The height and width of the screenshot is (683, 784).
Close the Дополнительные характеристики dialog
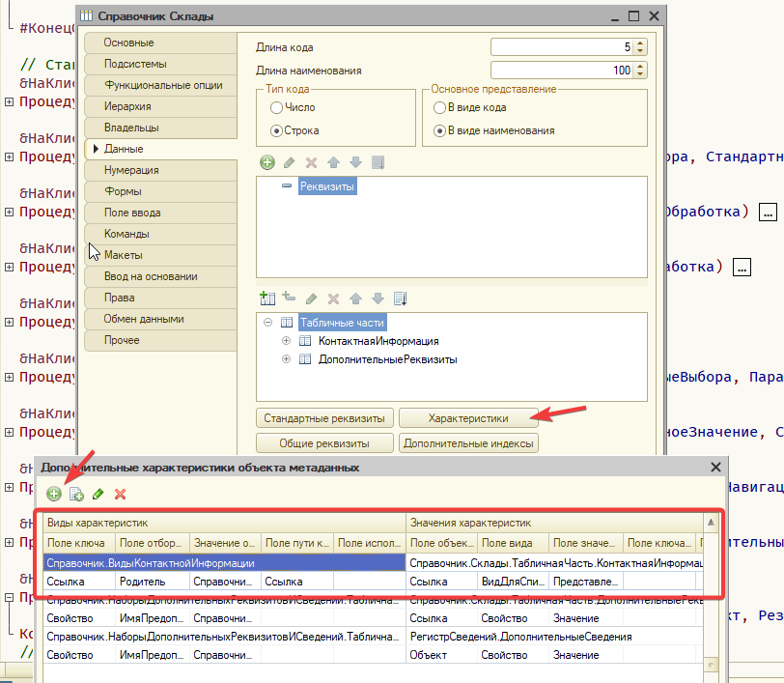(x=715, y=468)
